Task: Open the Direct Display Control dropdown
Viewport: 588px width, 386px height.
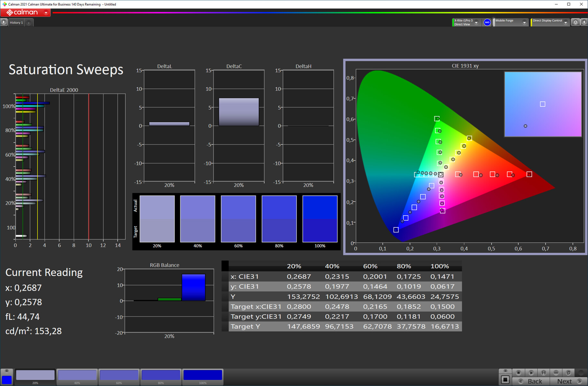Action: coord(565,23)
